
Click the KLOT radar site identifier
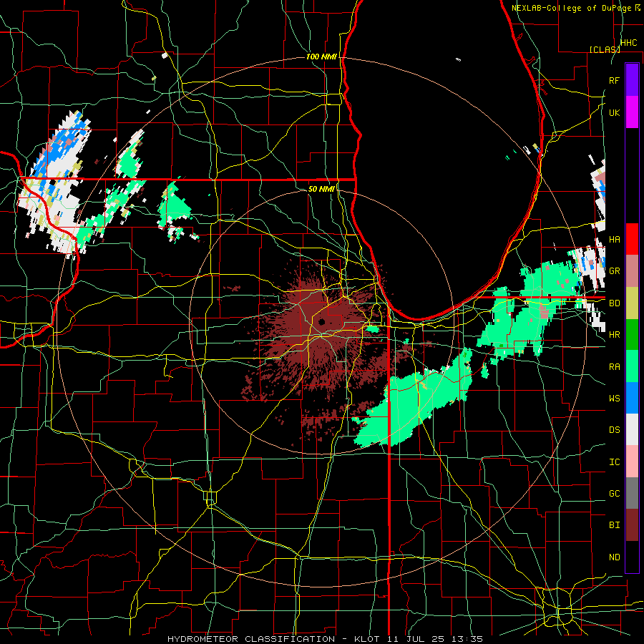[x=366, y=639]
